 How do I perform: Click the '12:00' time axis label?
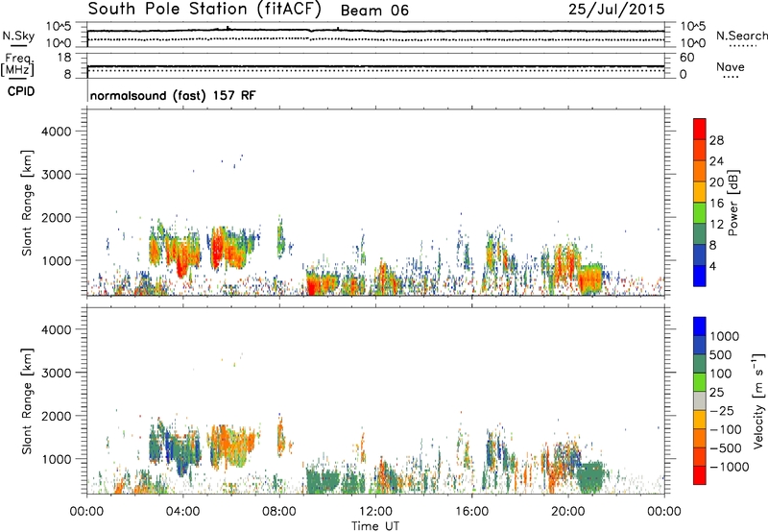(375, 512)
